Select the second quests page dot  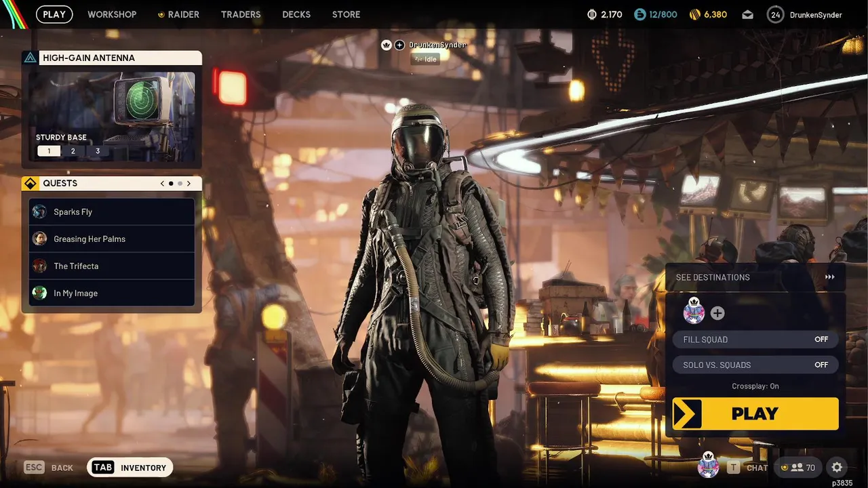180,183
